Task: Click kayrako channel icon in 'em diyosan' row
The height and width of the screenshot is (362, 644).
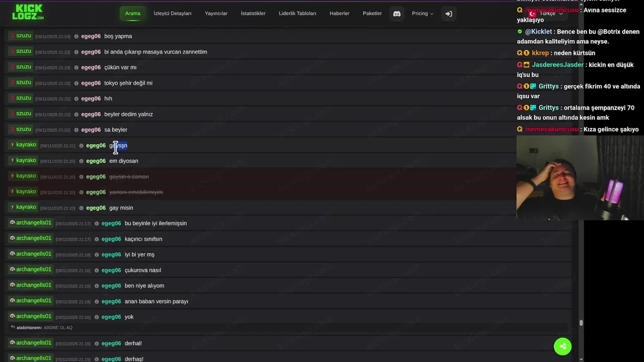Action: pyautogui.click(x=13, y=160)
